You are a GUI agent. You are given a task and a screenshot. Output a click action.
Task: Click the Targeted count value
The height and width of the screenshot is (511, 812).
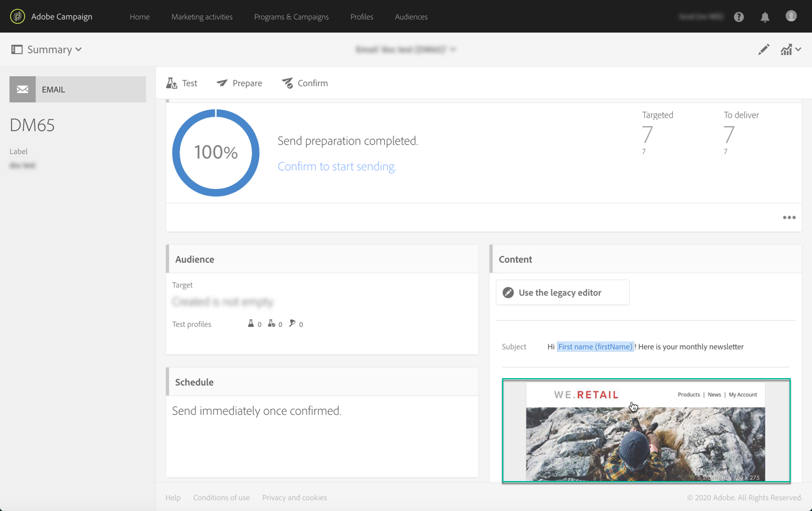[x=647, y=135]
